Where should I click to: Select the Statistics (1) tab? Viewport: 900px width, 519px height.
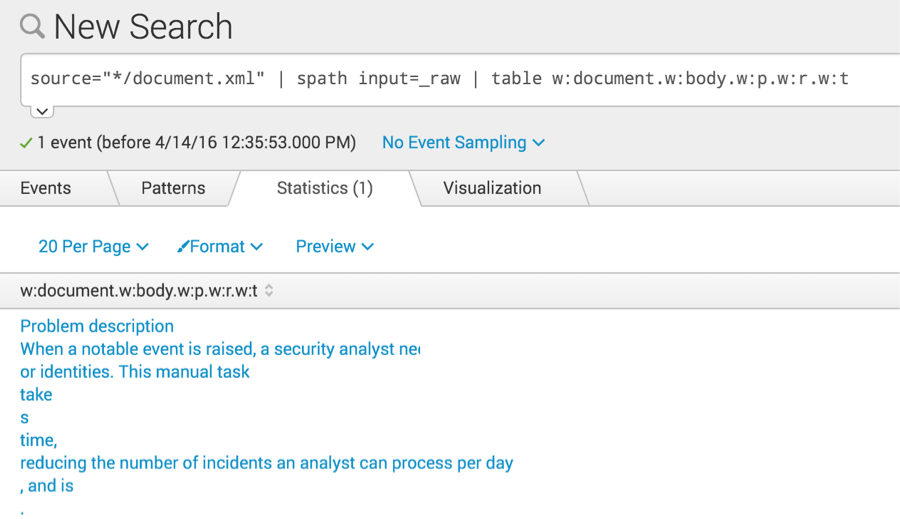pyautogui.click(x=325, y=188)
